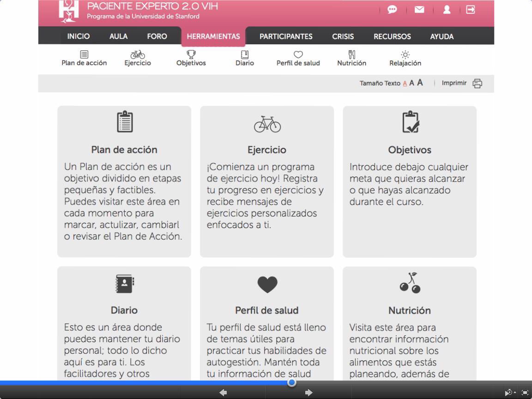Open the AULA tab
The height and width of the screenshot is (399, 532).
click(x=118, y=36)
